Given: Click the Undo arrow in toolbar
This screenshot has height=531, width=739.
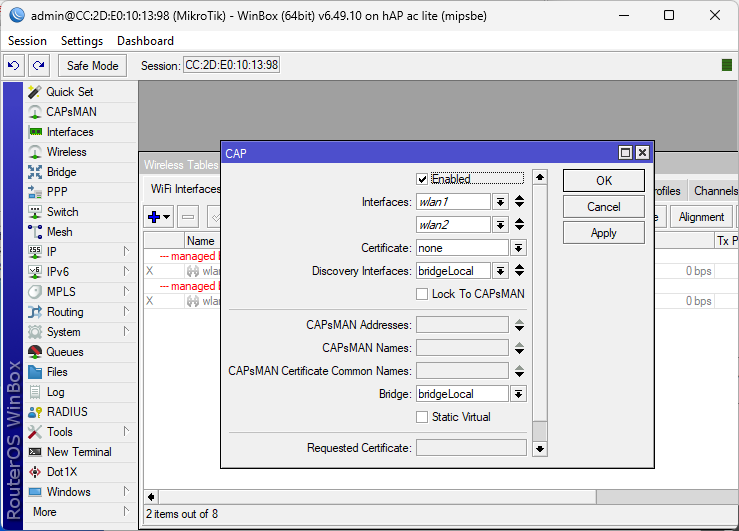Looking at the screenshot, I should coord(14,65).
